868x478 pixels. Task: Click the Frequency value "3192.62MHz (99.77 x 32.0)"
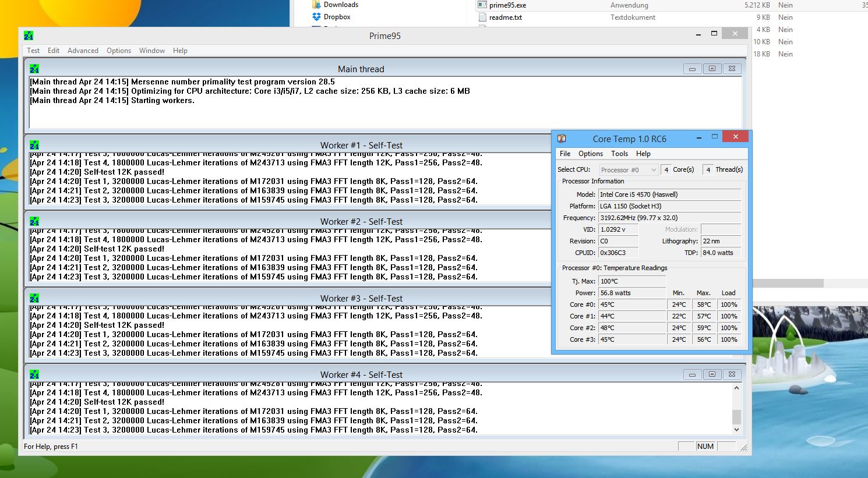click(x=669, y=218)
